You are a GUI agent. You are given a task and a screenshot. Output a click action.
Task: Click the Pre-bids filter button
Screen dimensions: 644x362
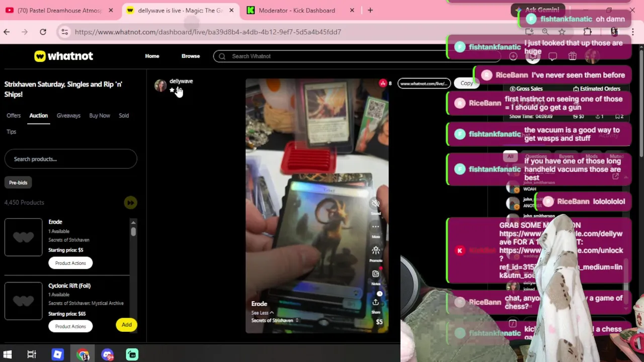pos(18,183)
